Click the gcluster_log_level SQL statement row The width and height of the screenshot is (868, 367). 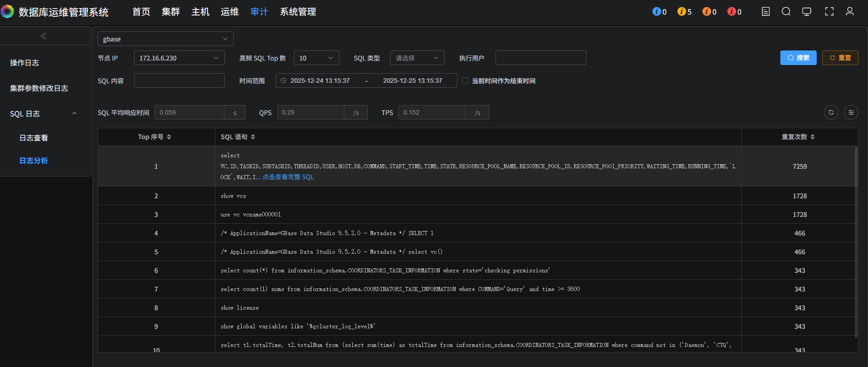coord(478,327)
